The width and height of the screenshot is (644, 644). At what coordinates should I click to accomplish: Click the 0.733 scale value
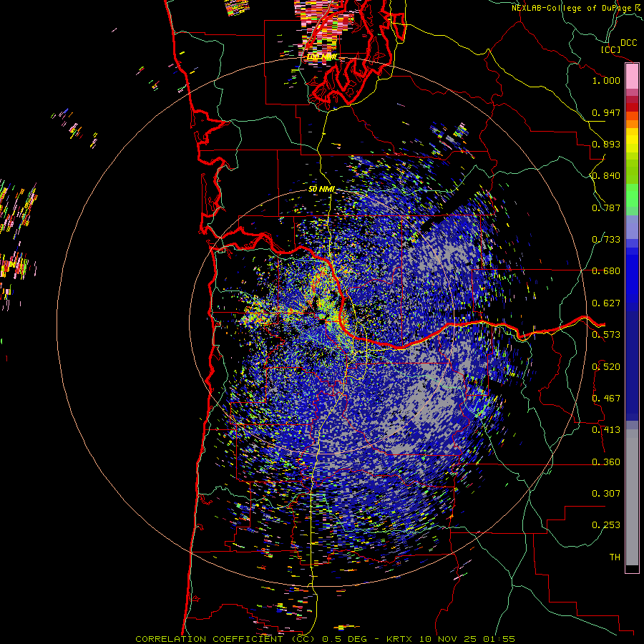606,240
